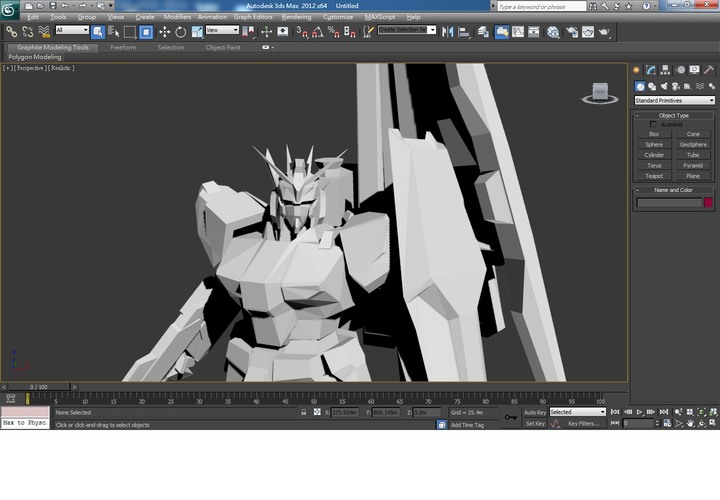Click the object name input field
720x500 pixels.
pyautogui.click(x=669, y=202)
